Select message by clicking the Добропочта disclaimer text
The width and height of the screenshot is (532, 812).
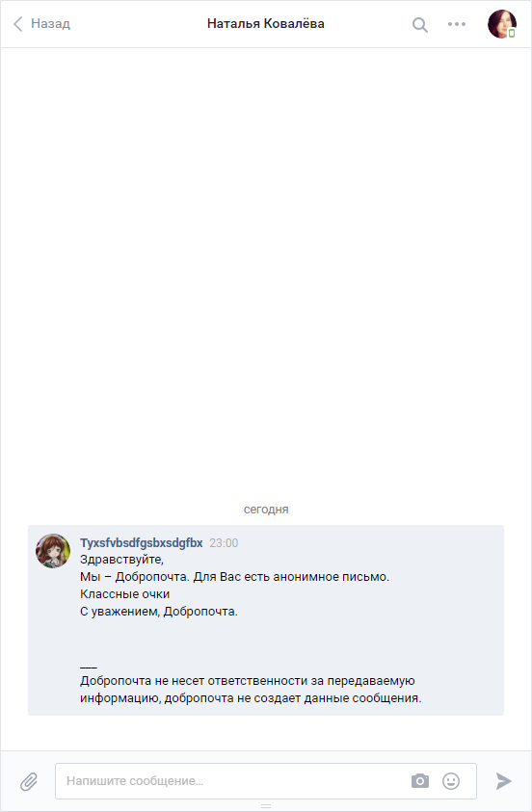(251, 690)
